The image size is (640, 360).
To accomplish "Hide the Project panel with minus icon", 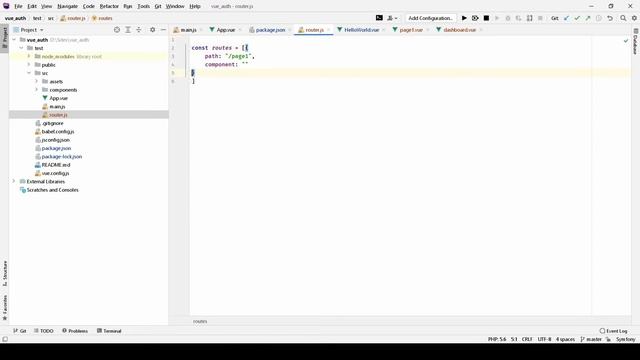I will (x=163, y=30).
